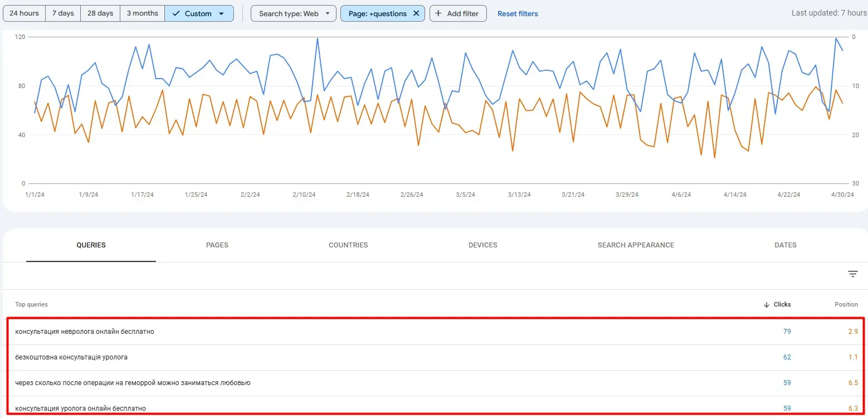
Task: Click clicks value 79
Action: tap(787, 332)
